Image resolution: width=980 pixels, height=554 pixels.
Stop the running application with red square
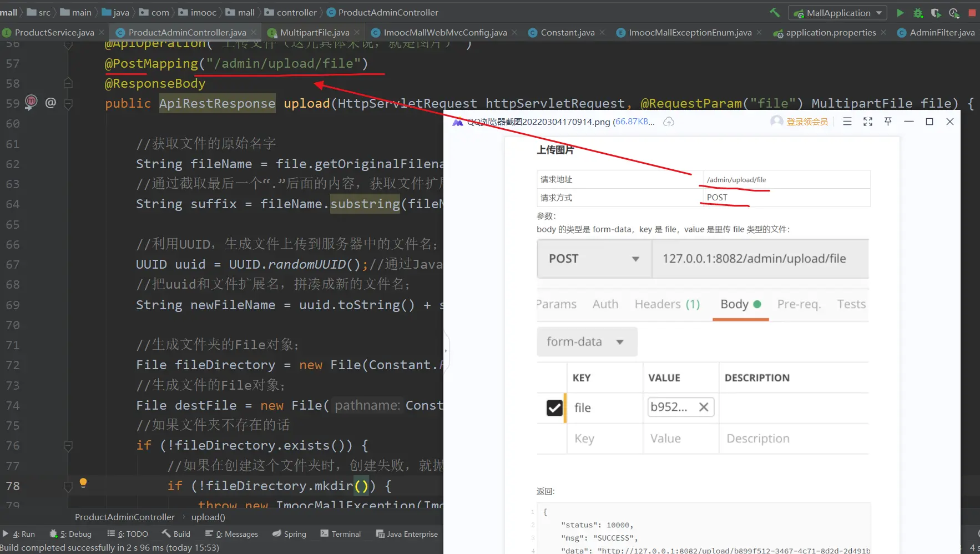[972, 12]
